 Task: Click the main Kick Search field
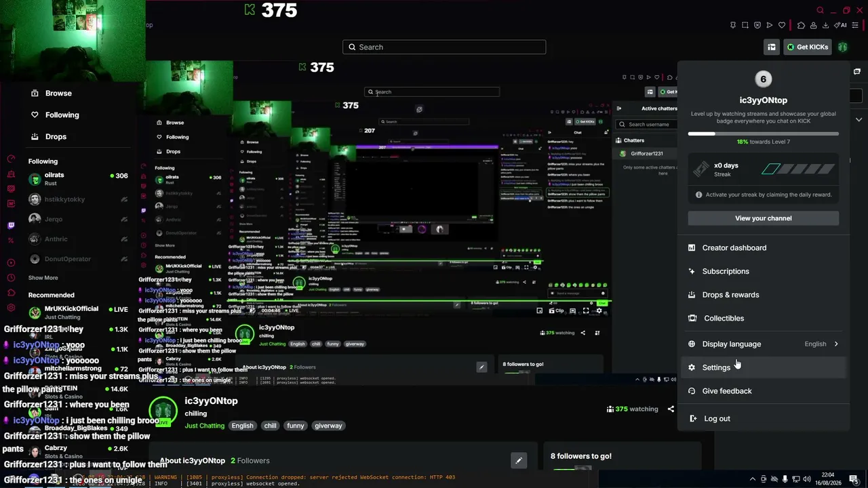444,47
